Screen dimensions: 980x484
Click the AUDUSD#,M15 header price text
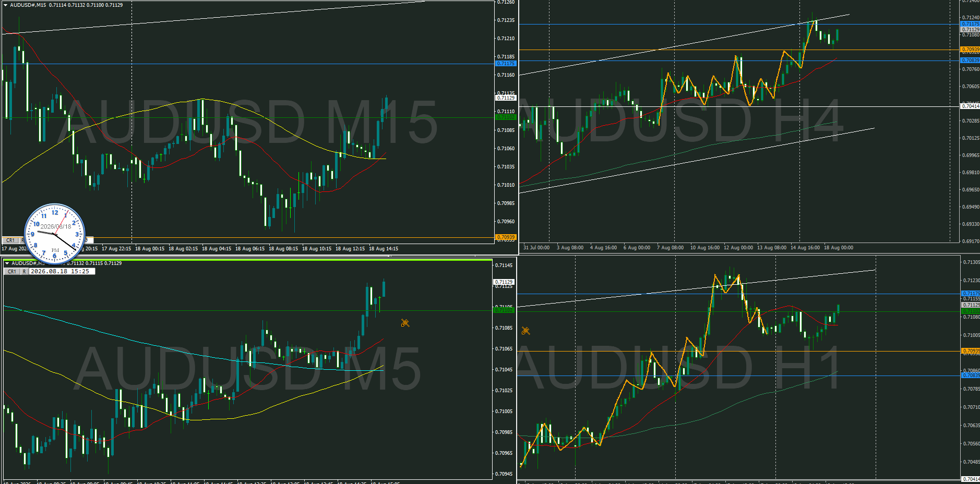[x=86, y=5]
